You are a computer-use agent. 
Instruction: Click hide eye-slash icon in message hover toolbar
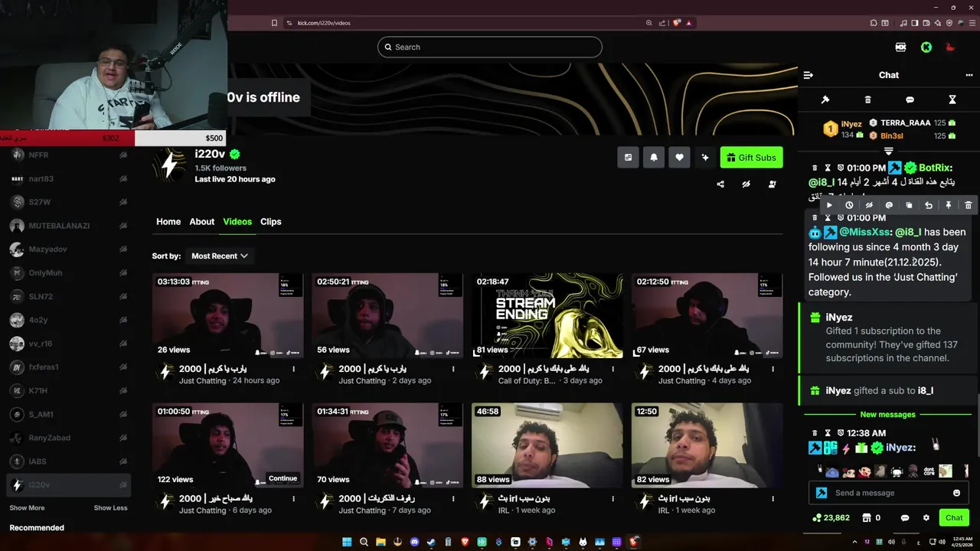[869, 205]
